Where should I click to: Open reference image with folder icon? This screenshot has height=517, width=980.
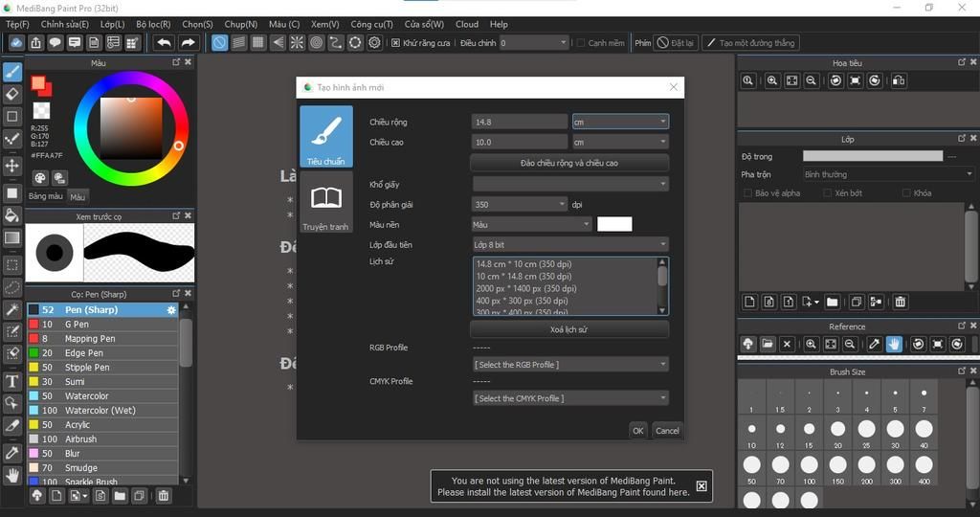tap(768, 344)
